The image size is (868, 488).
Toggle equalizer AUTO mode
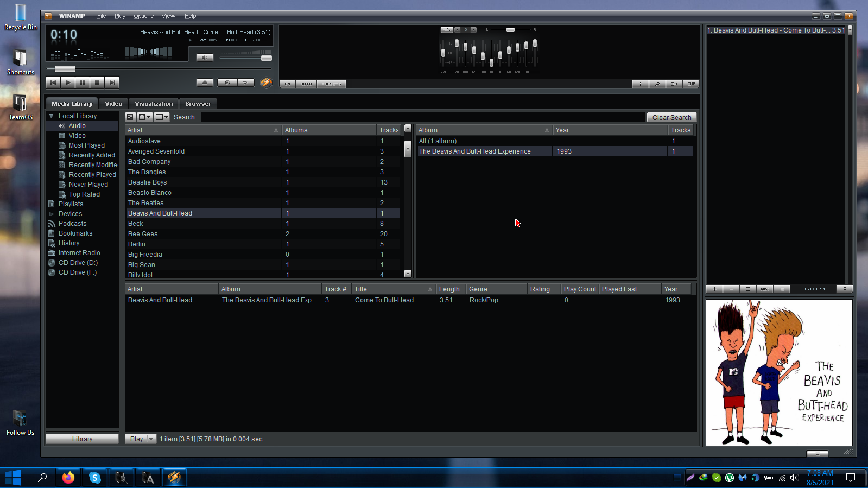(x=306, y=84)
